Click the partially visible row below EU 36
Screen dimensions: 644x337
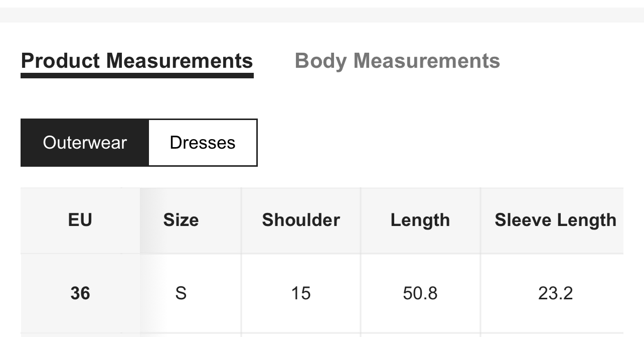(x=80, y=334)
